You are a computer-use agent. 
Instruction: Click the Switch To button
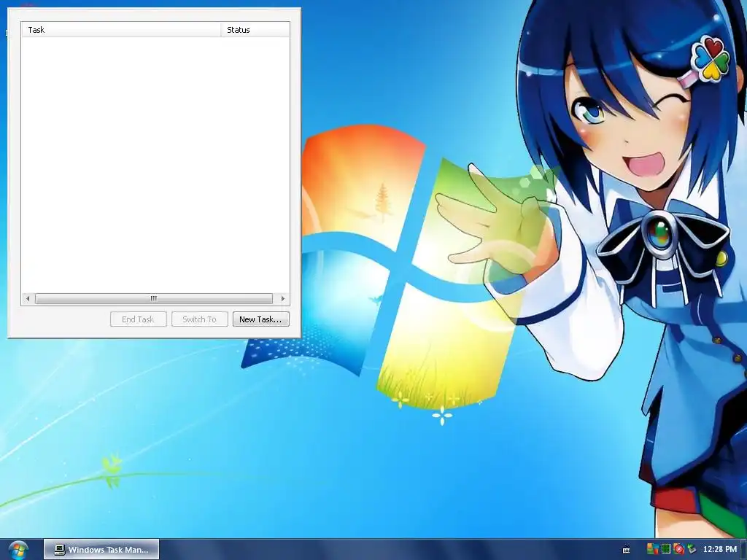(200, 319)
